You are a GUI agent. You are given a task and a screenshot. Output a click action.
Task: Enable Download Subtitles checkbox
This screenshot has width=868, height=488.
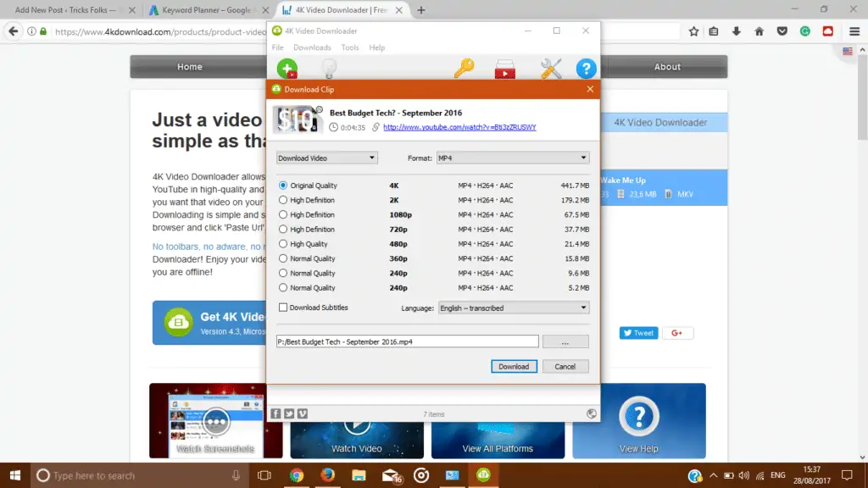click(x=283, y=308)
